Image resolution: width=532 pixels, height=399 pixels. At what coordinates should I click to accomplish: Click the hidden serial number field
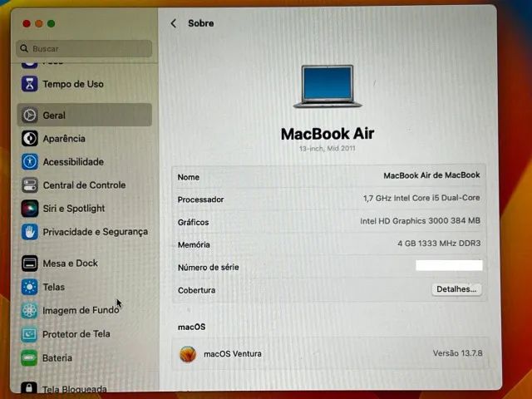[x=449, y=265]
